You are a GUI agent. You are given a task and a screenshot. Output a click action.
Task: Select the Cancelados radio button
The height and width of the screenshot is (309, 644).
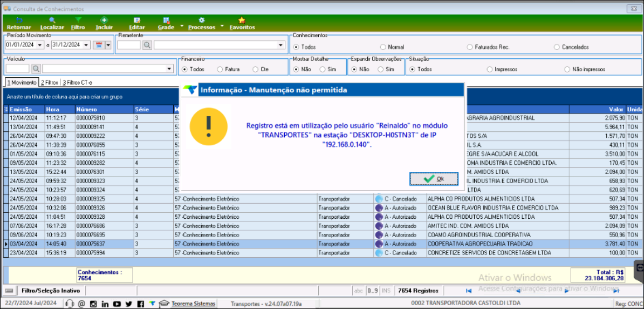557,48
